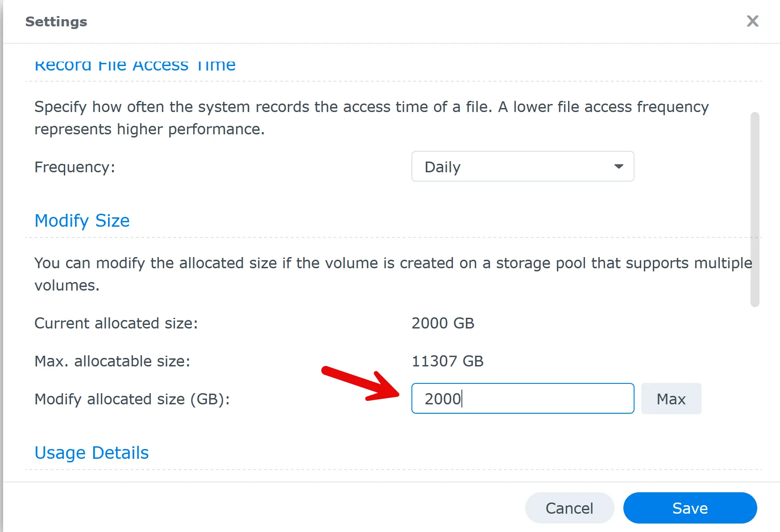780x532 pixels.
Task: Click the Max. allocatable size value
Action: coord(448,361)
